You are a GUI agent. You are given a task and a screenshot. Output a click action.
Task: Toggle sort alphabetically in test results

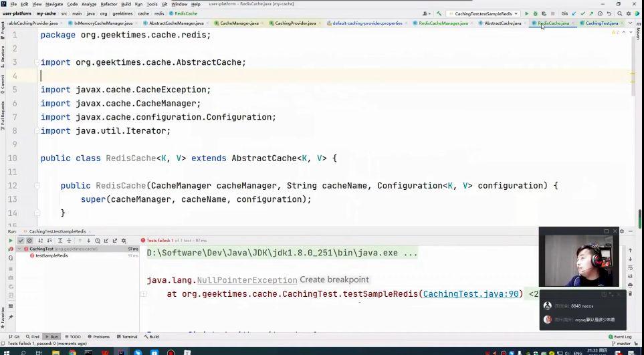coord(41,241)
